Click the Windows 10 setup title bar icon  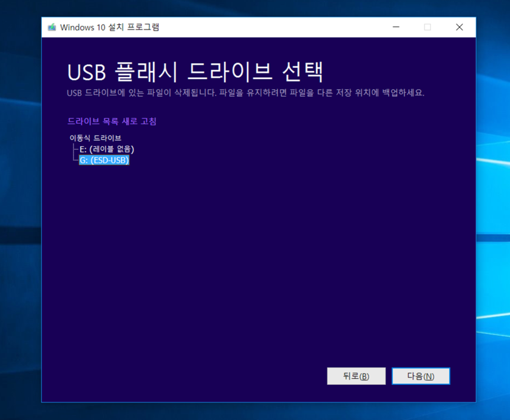click(x=52, y=27)
